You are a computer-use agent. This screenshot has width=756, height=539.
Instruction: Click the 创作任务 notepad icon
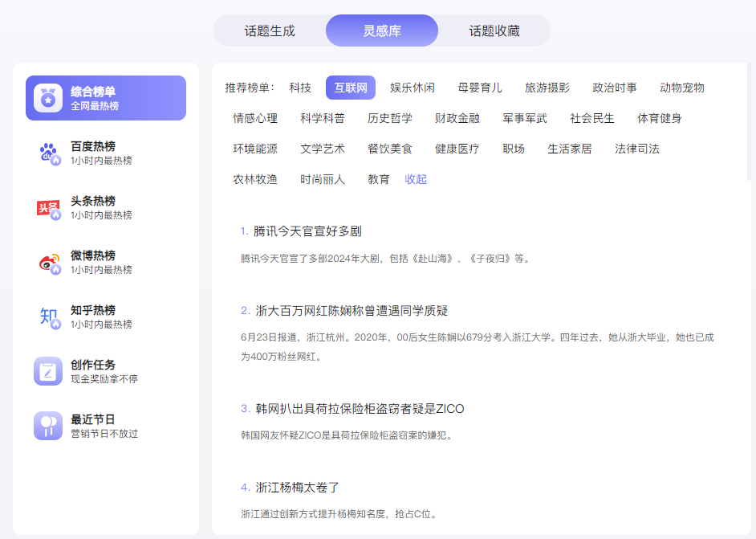point(47,371)
